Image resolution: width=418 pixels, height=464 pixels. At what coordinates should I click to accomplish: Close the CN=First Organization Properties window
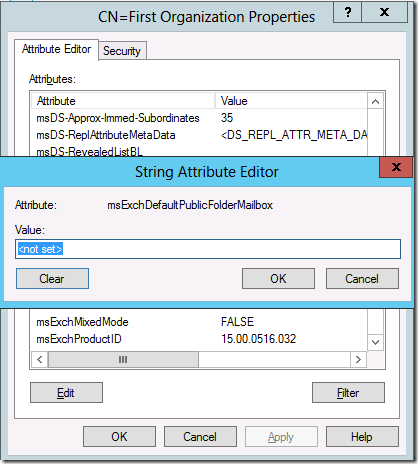tap(384, 13)
